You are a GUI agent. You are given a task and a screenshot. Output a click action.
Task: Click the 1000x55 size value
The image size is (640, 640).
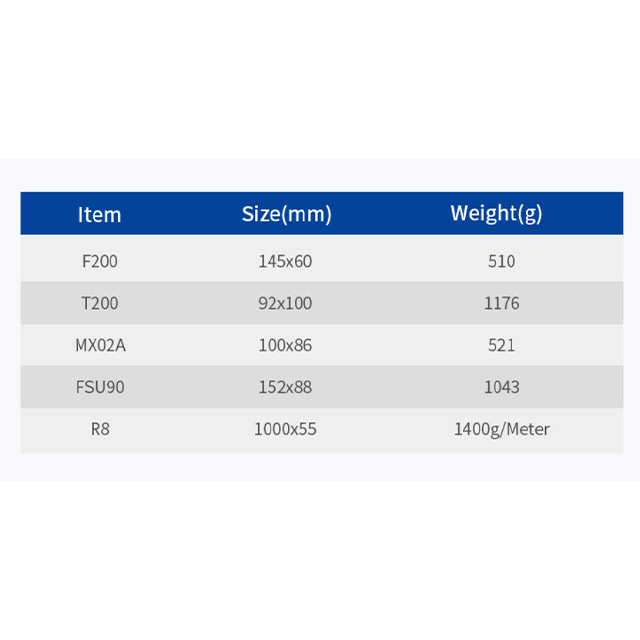[x=285, y=429]
